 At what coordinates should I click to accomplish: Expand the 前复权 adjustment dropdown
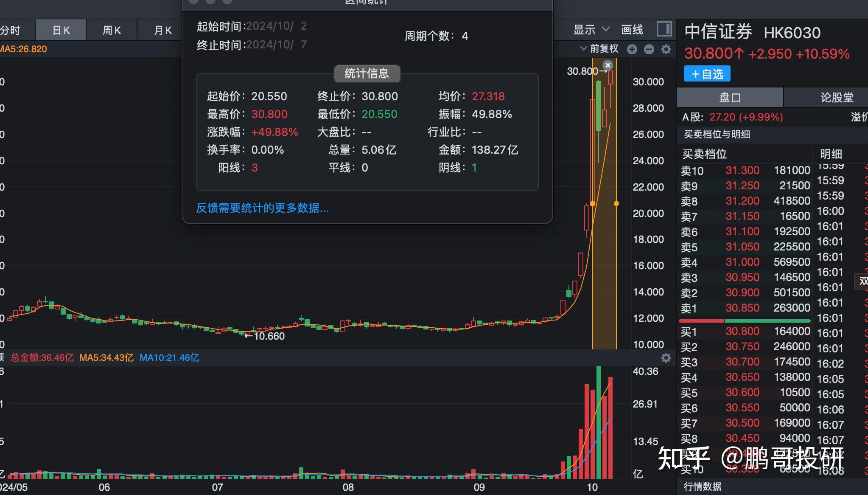(x=599, y=49)
